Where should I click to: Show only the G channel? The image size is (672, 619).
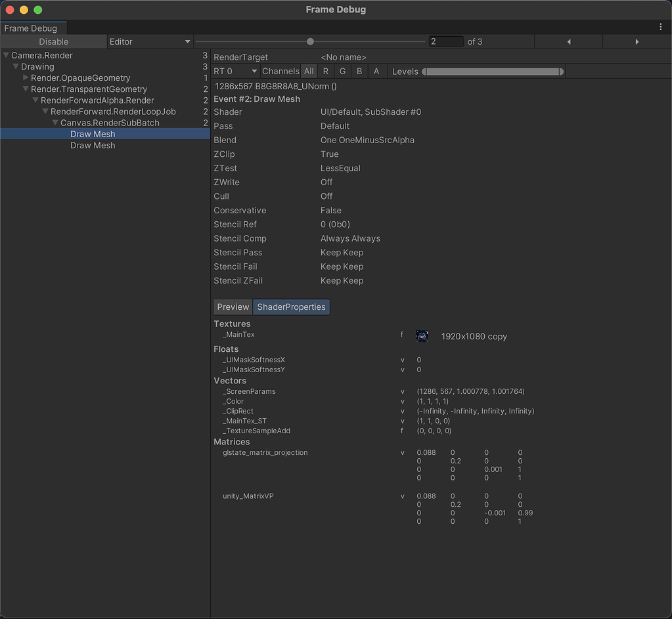click(342, 71)
